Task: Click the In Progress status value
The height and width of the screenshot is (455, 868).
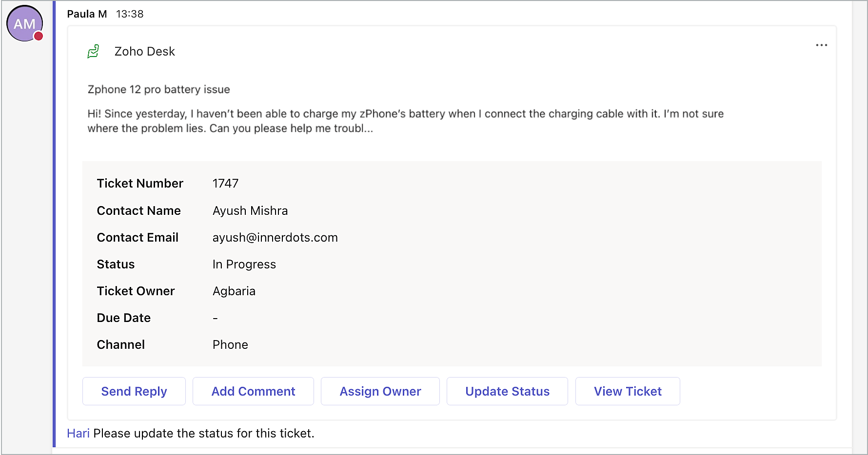Action: pyautogui.click(x=244, y=264)
